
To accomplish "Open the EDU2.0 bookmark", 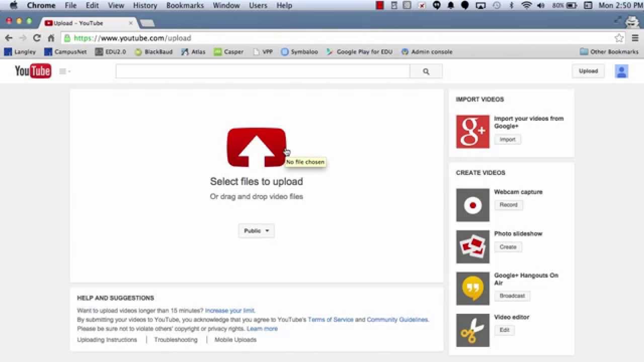I will 110,52.
